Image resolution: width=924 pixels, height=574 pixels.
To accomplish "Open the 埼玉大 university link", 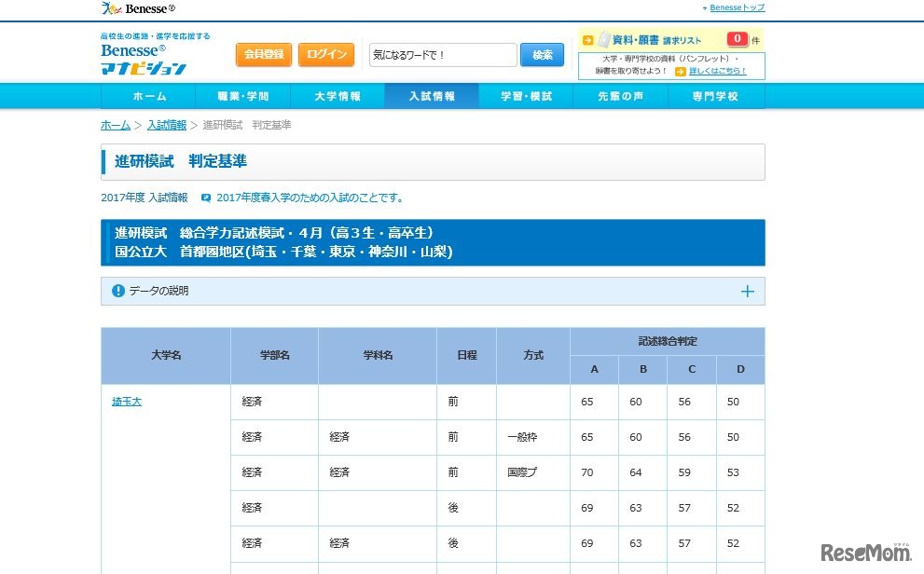I will tap(127, 402).
